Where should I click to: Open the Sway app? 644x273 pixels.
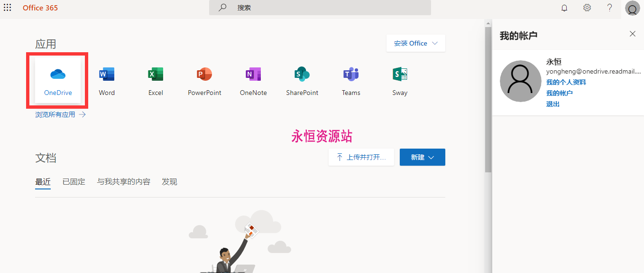[400, 81]
